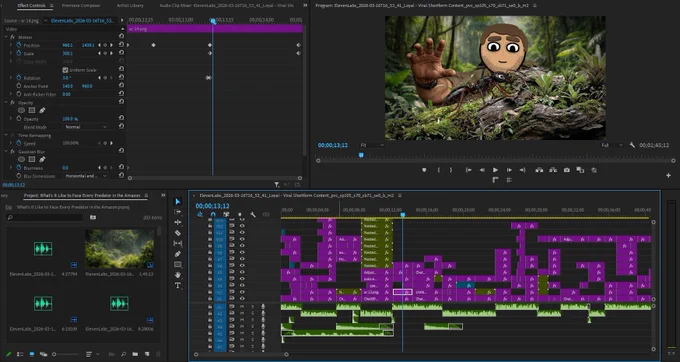This screenshot has height=362, width=680.
Task: Select the Pen tool in the tools panel
Action: (x=178, y=254)
